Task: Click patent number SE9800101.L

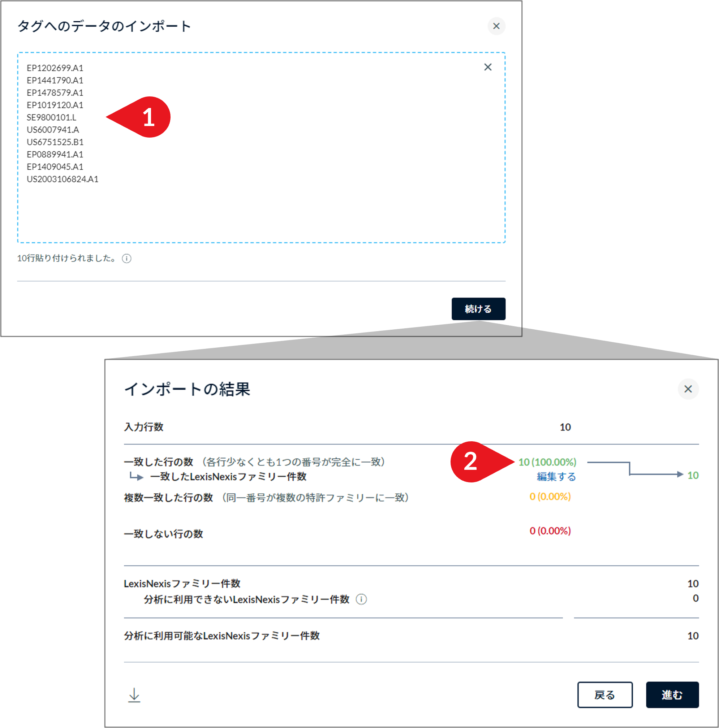Action: [x=52, y=118]
